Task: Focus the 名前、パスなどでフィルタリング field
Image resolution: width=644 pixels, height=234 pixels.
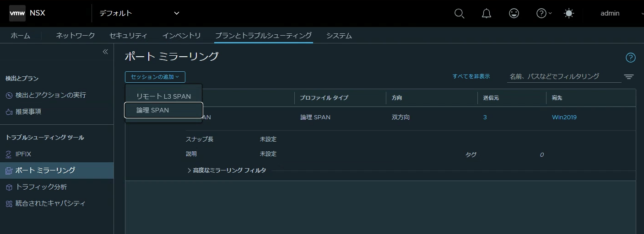Action: pos(564,76)
